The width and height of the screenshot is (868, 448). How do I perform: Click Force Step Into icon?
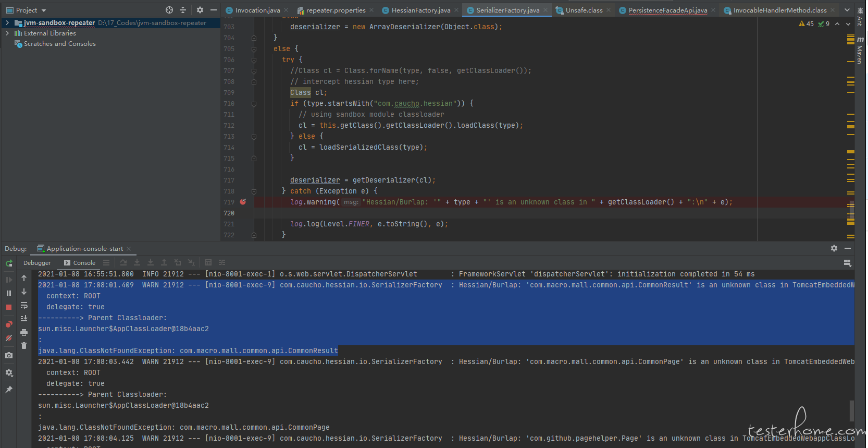coord(151,262)
